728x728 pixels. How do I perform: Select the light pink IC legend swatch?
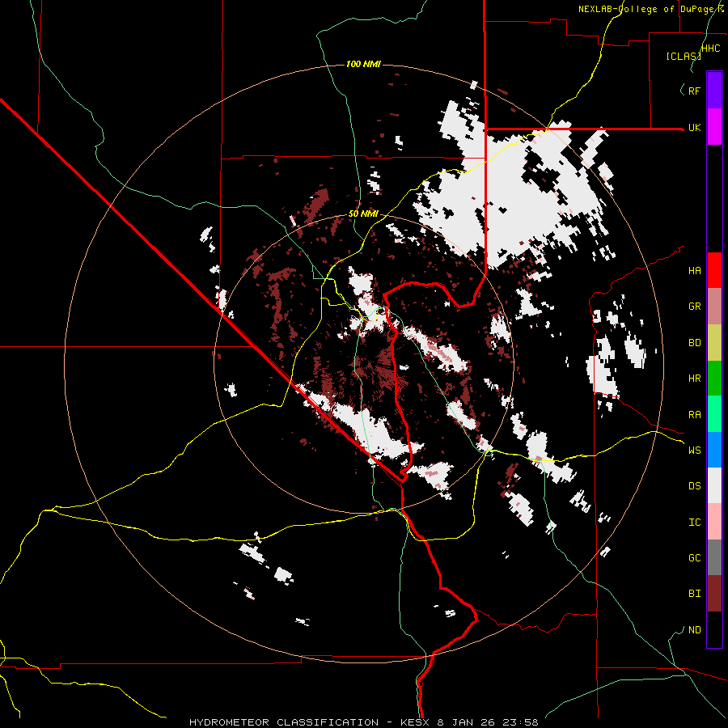(714, 522)
